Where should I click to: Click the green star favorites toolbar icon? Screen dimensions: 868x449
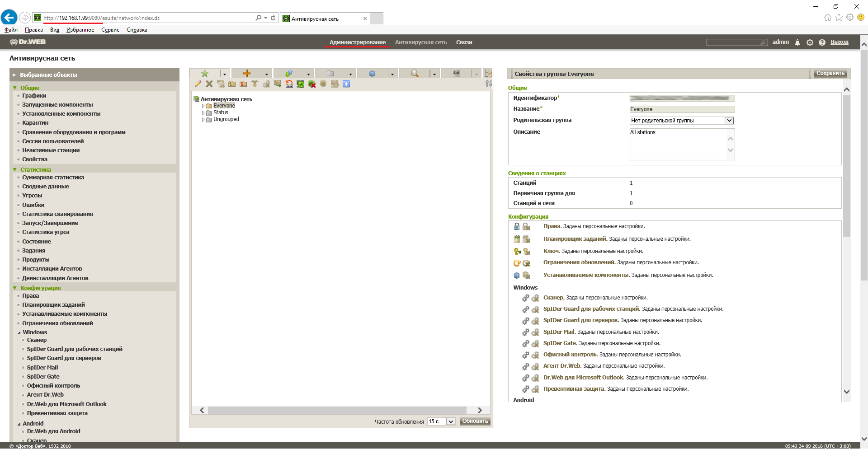[x=205, y=74]
